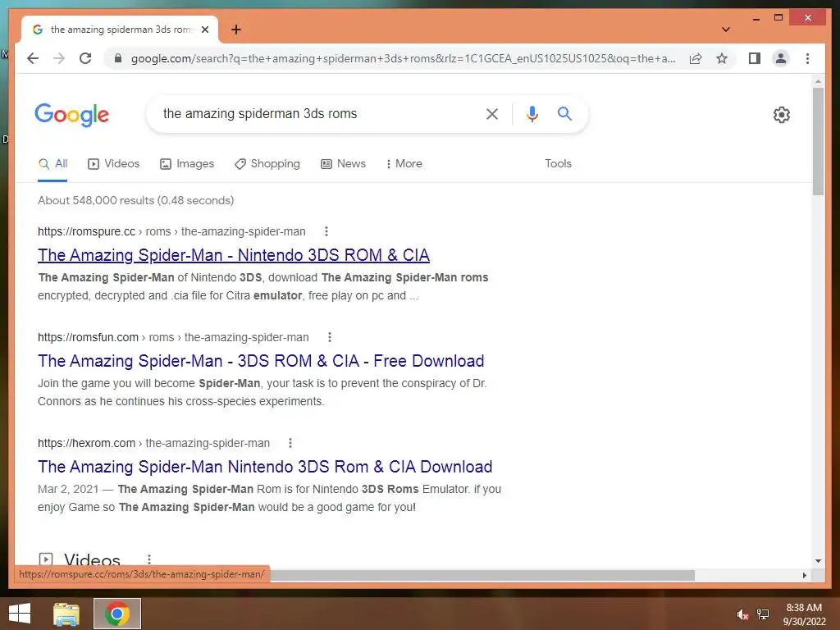
Task: Open the tab search chevron
Action: pyautogui.click(x=726, y=30)
